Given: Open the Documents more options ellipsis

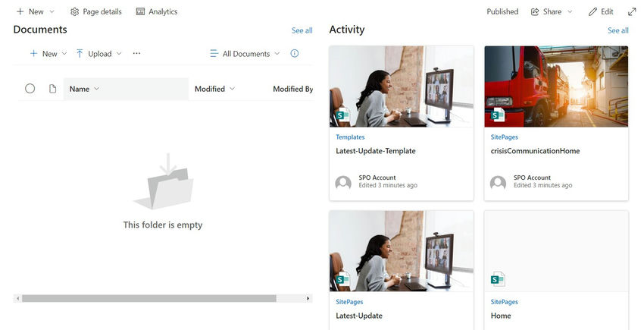Looking at the screenshot, I should pos(136,54).
